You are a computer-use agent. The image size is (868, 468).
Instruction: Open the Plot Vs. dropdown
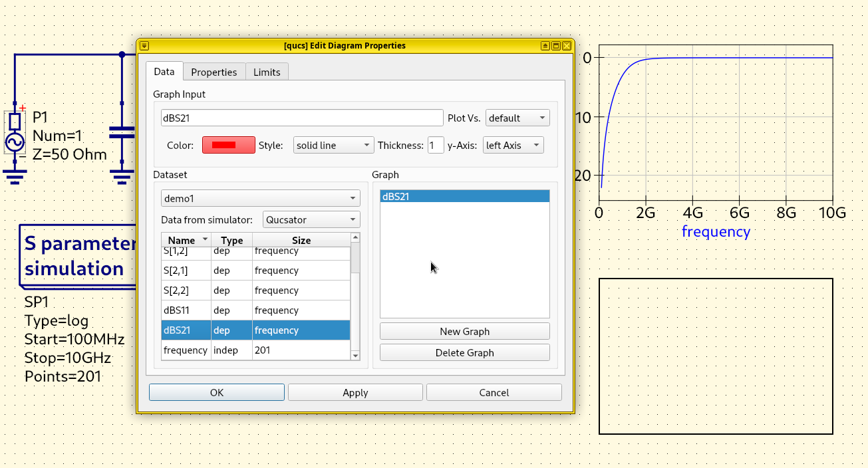517,118
